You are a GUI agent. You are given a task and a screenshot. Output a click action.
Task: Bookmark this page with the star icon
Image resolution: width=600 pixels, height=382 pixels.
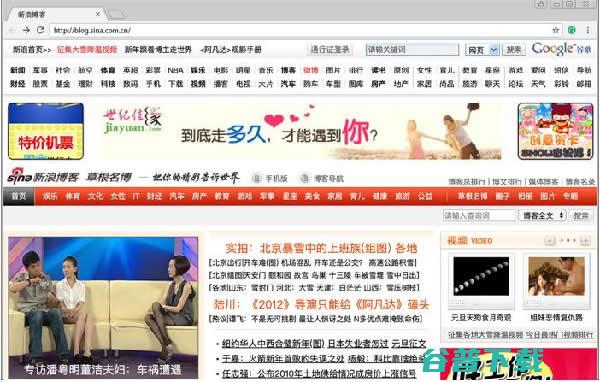(556, 30)
